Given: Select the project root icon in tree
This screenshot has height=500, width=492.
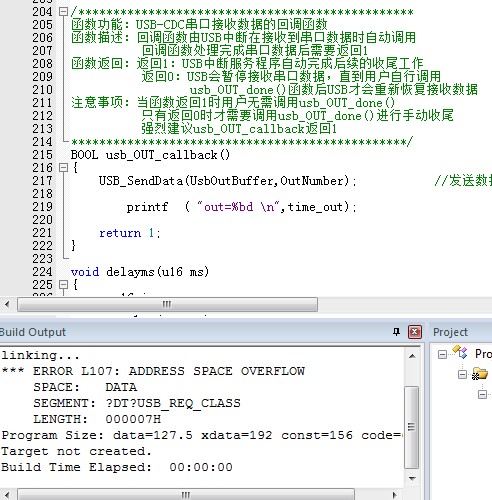Looking at the screenshot, I should [x=460, y=352].
